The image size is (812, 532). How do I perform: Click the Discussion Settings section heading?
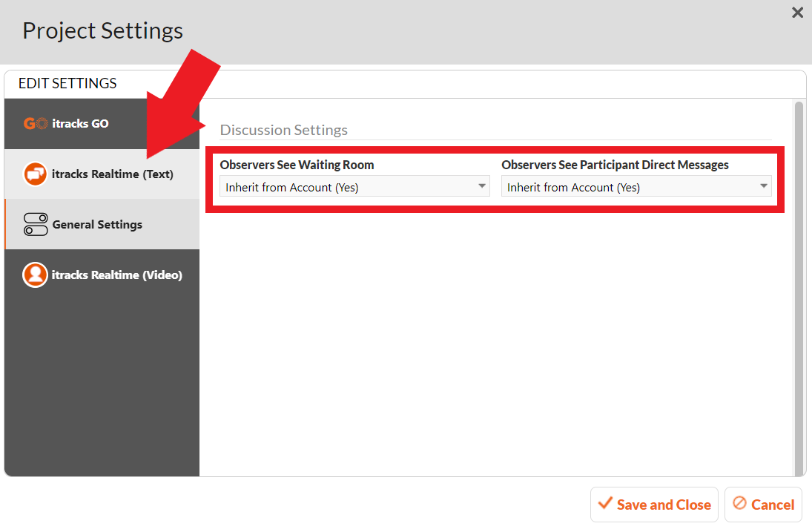pos(284,130)
